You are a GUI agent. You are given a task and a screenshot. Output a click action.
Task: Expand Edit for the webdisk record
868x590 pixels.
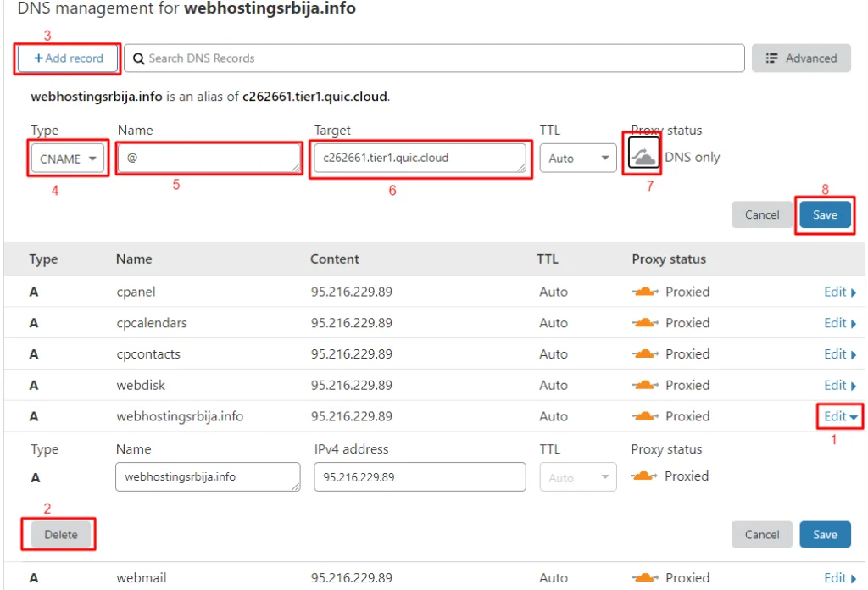coord(840,385)
